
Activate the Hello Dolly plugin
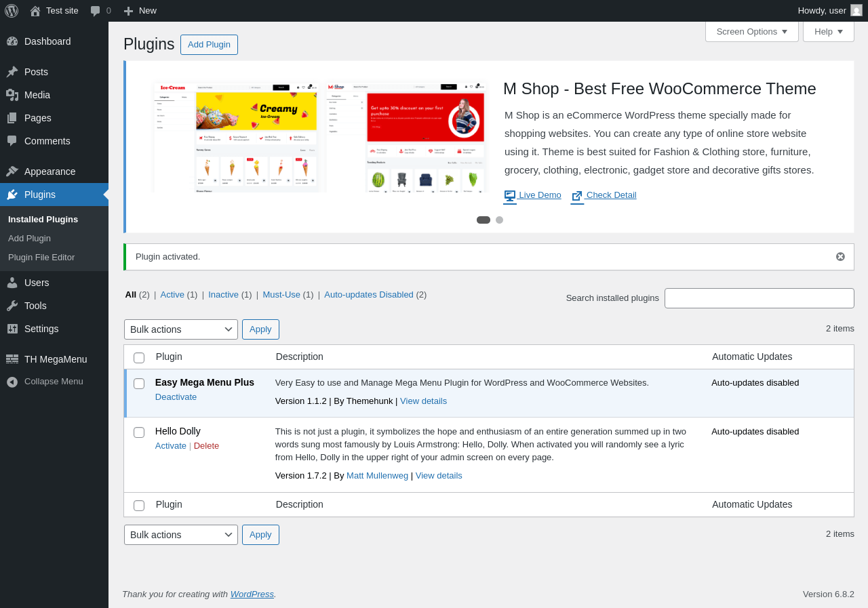[171, 446]
